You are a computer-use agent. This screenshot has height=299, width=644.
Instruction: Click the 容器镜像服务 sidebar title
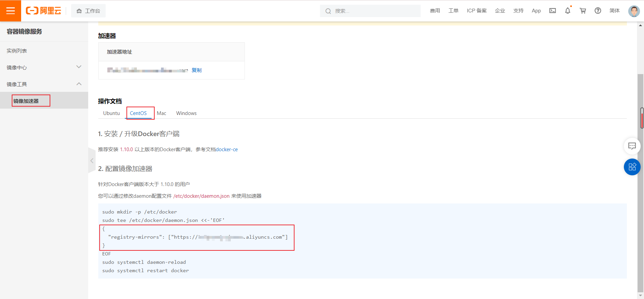click(x=24, y=32)
